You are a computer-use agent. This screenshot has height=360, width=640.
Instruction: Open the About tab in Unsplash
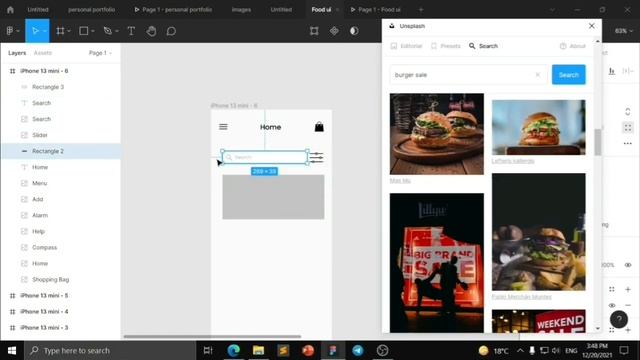pos(573,46)
